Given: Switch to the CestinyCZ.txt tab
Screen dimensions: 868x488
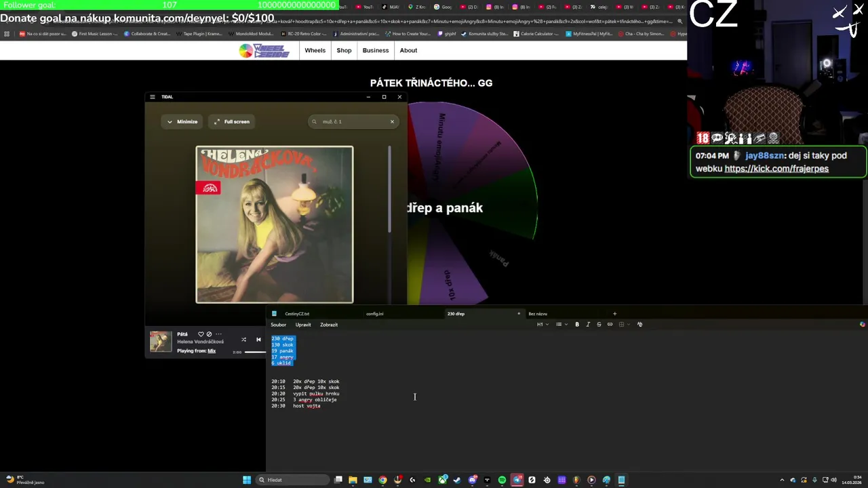Looking at the screenshot, I should tap(297, 314).
